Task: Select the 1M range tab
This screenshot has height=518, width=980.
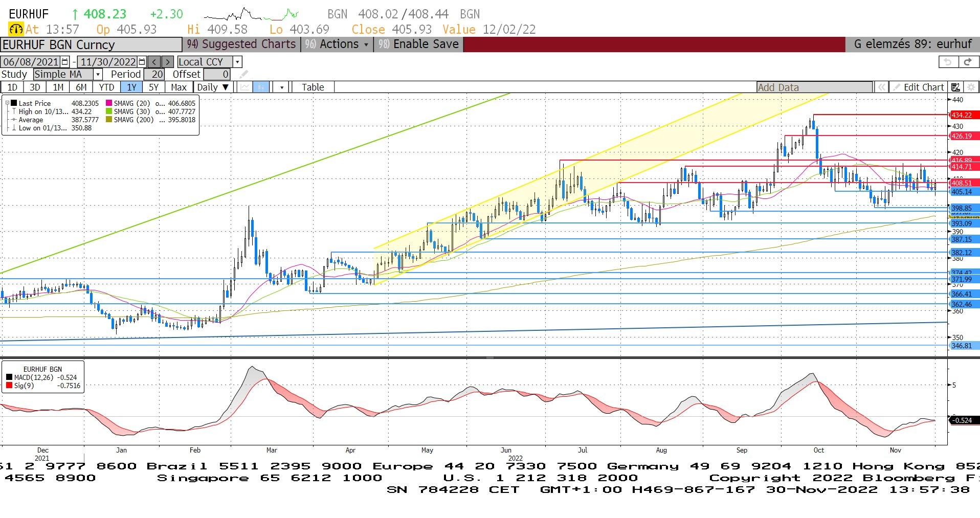Action: click(58, 87)
